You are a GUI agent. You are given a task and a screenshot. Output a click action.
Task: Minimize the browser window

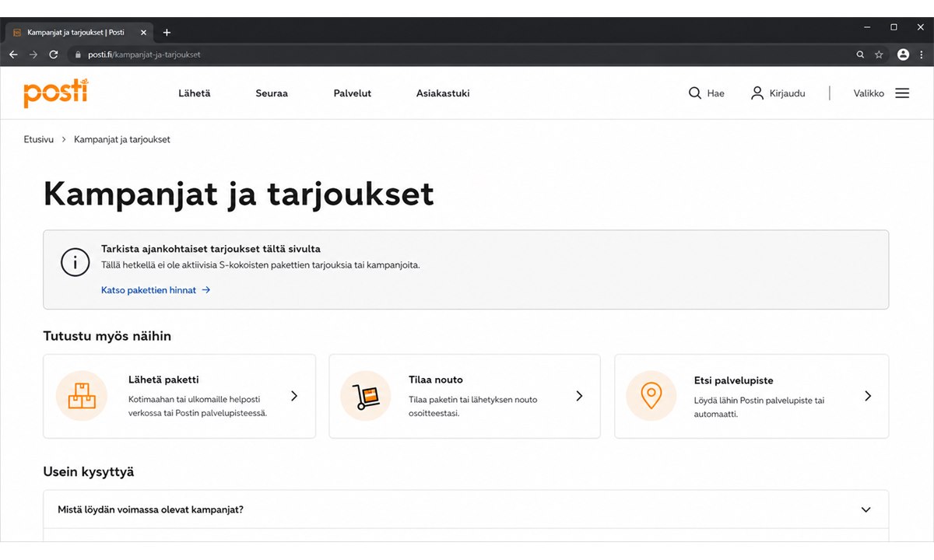coord(868,27)
